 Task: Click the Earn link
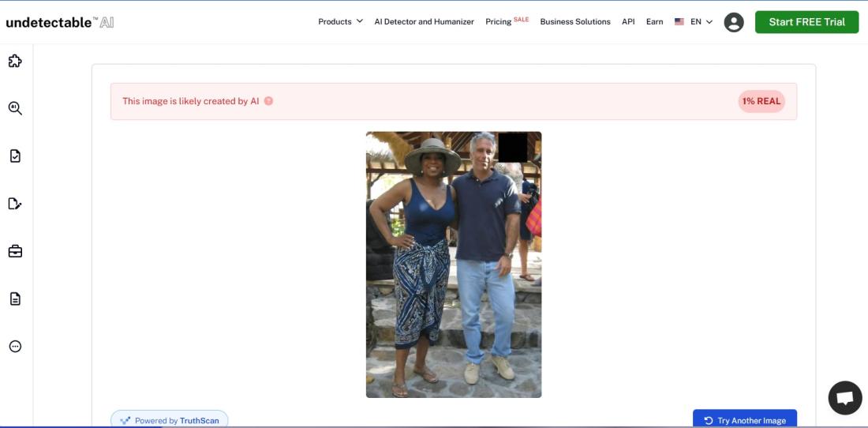coord(654,22)
